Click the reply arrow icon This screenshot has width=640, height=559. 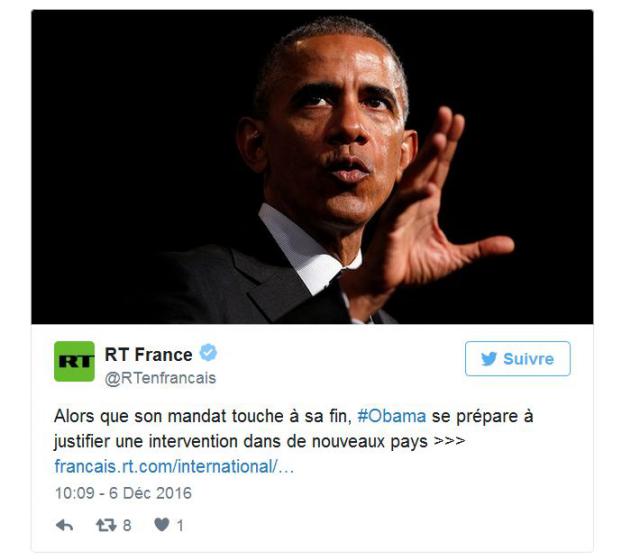click(64, 525)
